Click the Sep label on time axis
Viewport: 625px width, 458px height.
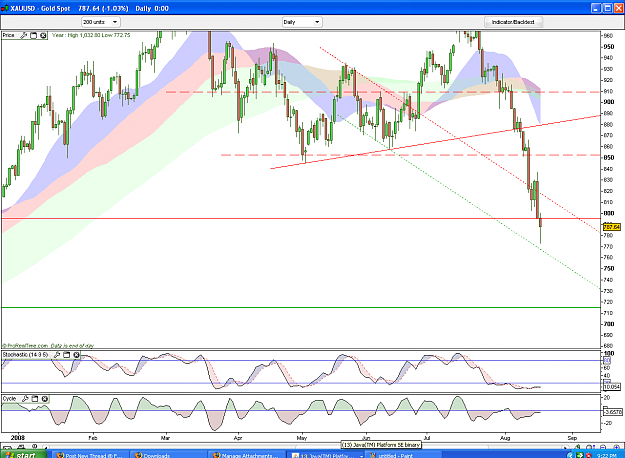pyautogui.click(x=572, y=438)
